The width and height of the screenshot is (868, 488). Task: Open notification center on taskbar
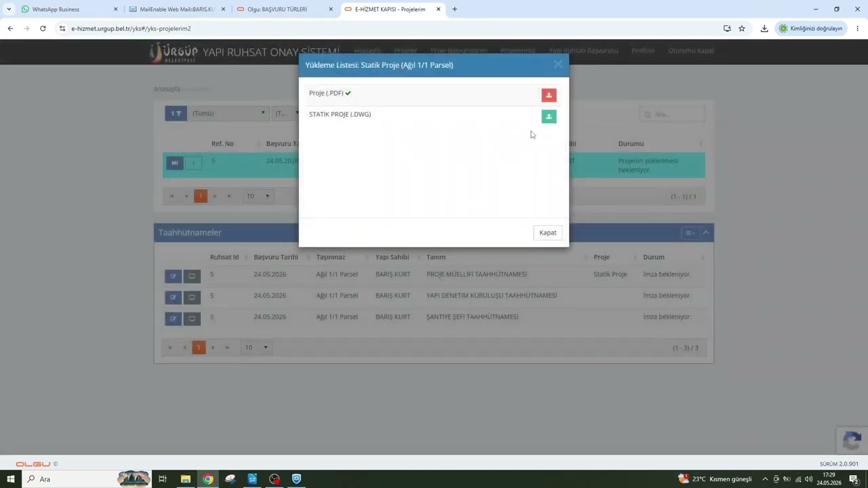[x=854, y=479]
